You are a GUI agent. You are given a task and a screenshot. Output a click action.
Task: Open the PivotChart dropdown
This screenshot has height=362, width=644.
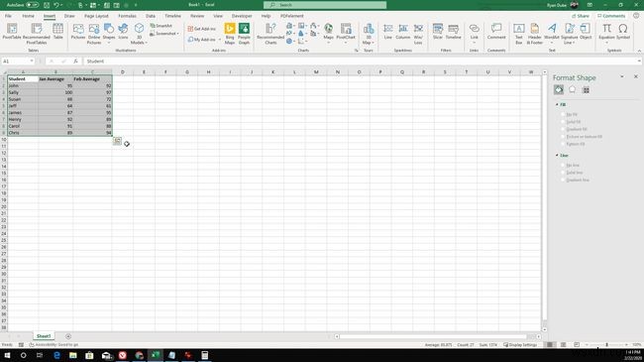(346, 33)
